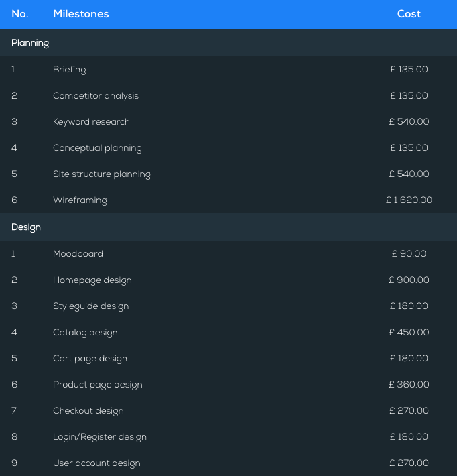Click the Homepage design cost £ 900.00
Image resolution: width=457 pixels, height=476 pixels.
point(409,280)
